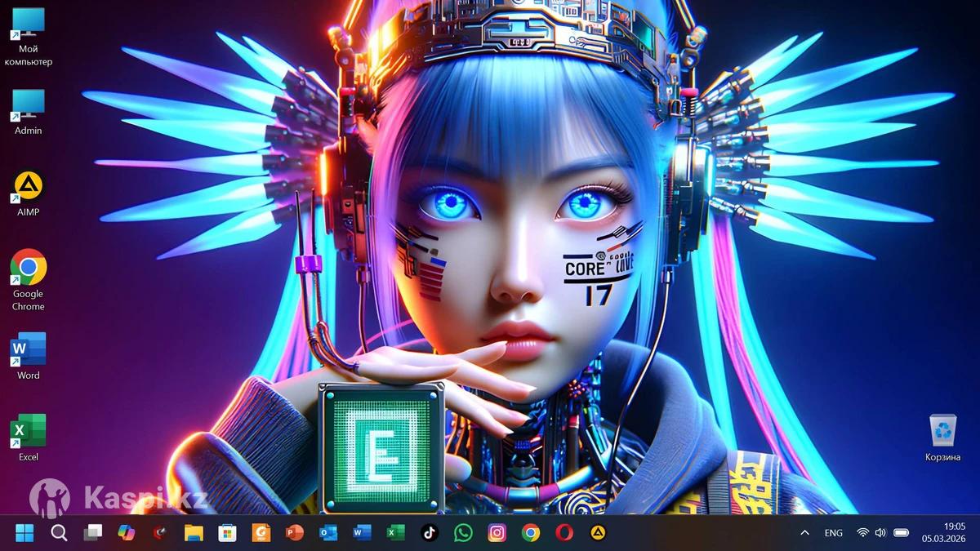Launch AIMP from the desktop shortcut
The height and width of the screenshot is (551, 980).
coord(28,187)
